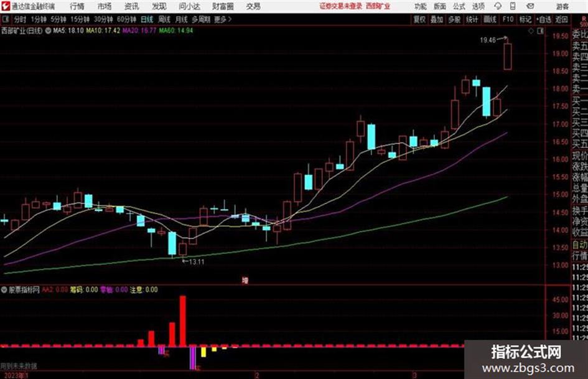Image resolution: width=588 pixels, height=379 pixels.
Task: Open the 公式 menu
Action: (459, 6)
